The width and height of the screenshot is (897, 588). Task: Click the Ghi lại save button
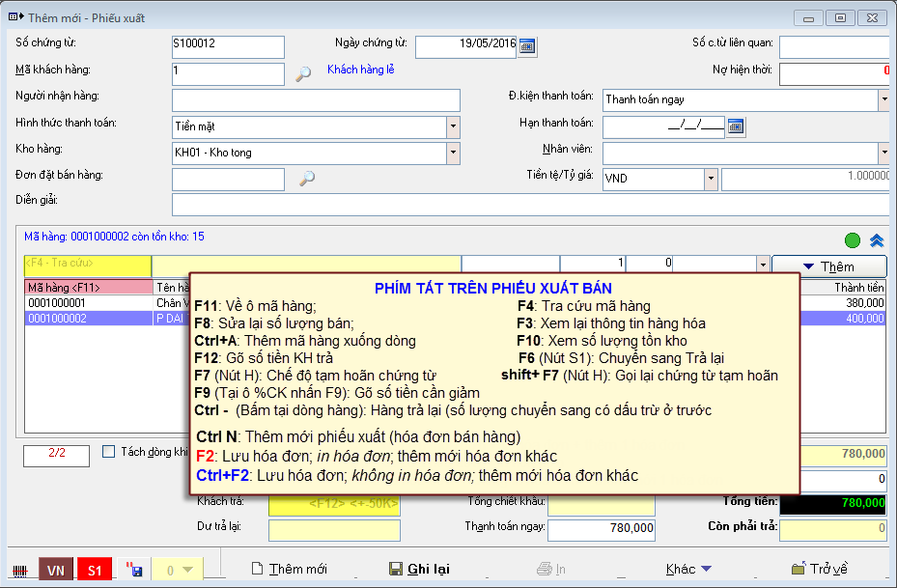click(x=419, y=569)
